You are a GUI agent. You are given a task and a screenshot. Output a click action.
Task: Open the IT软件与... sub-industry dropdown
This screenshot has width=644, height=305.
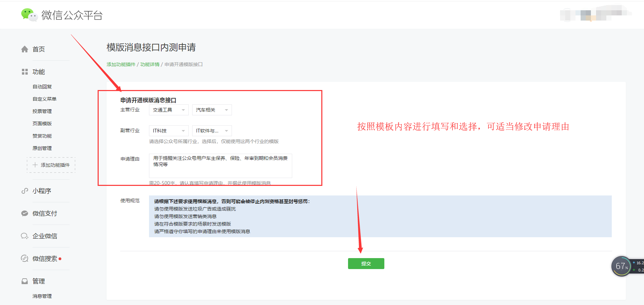click(212, 131)
